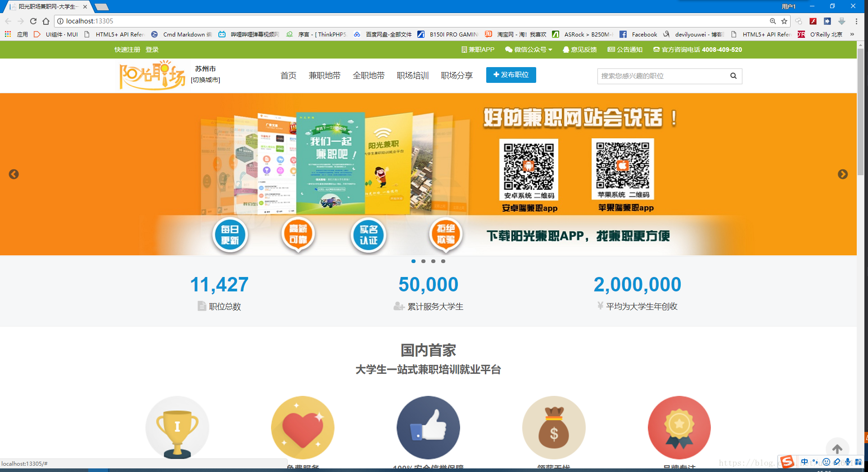Open the O'Reilly 北京 bookmark
The image size is (868, 472).
click(x=820, y=34)
